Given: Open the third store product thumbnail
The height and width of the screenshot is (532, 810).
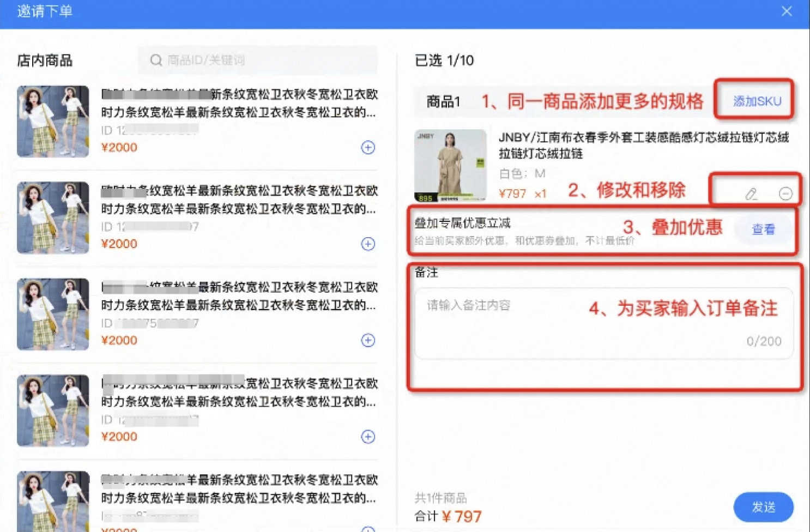Looking at the screenshot, I should coord(53,315).
